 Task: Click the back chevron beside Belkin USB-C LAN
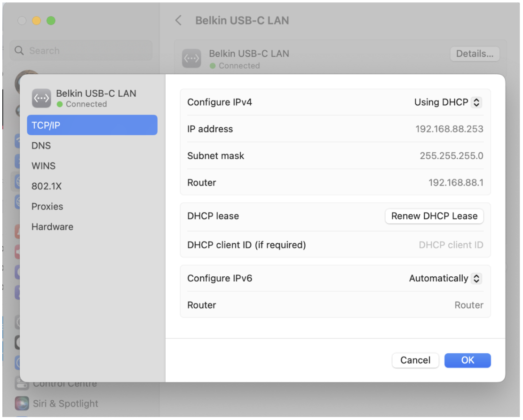[x=178, y=21]
